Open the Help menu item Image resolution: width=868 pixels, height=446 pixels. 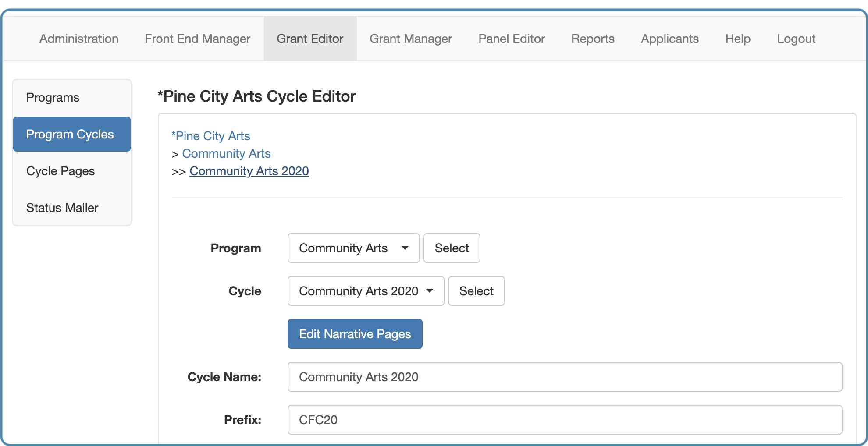click(738, 39)
